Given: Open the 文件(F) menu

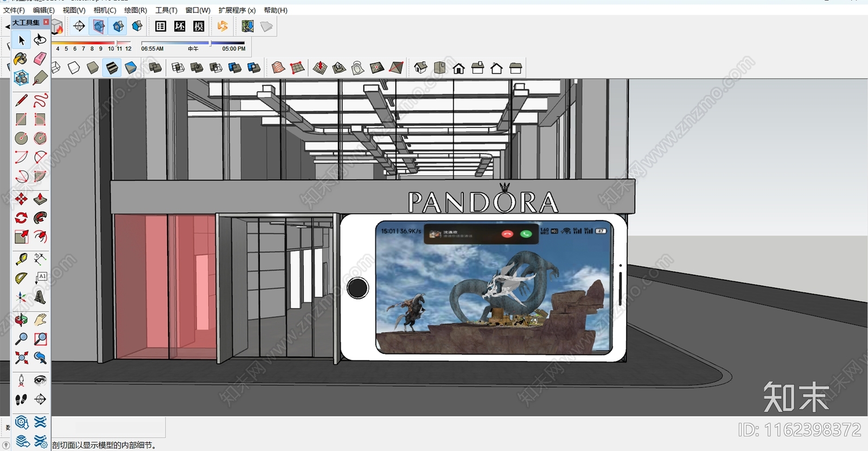Looking at the screenshot, I should (x=14, y=10).
